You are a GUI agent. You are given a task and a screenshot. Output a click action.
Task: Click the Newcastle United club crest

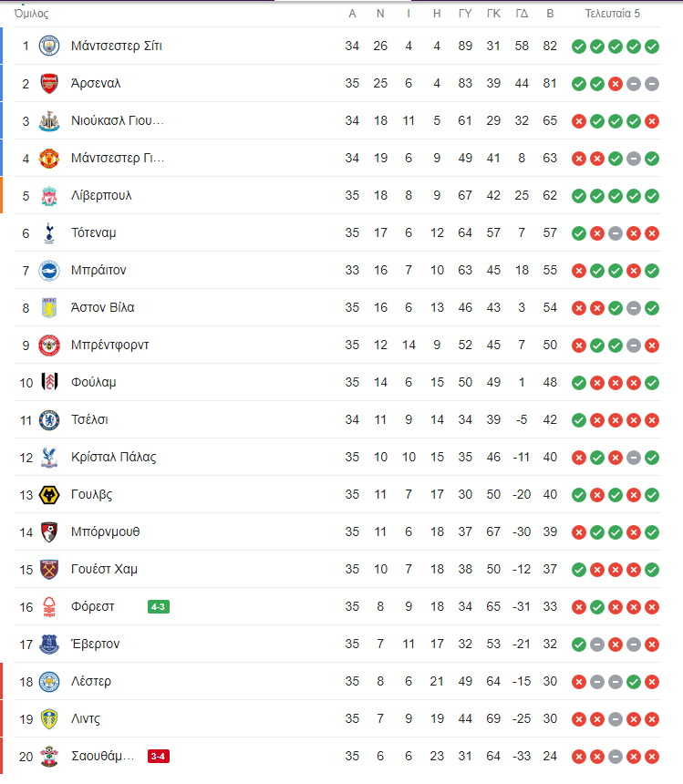point(49,121)
